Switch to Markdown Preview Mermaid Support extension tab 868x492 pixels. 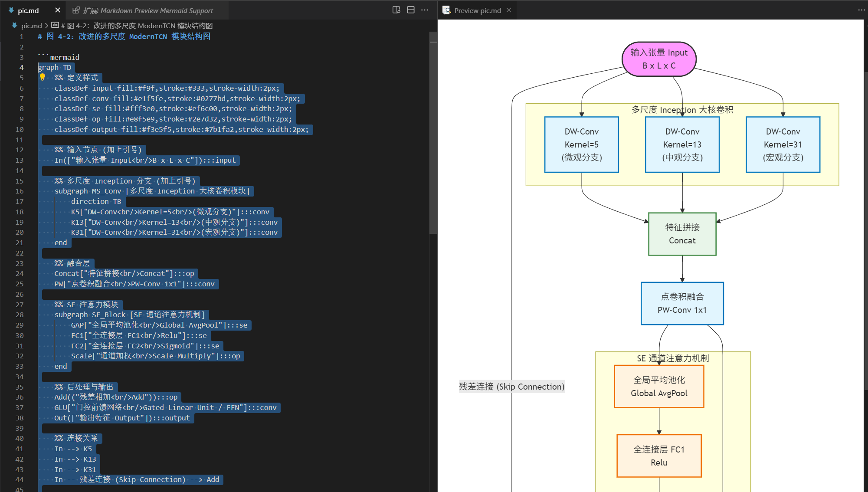click(x=147, y=10)
